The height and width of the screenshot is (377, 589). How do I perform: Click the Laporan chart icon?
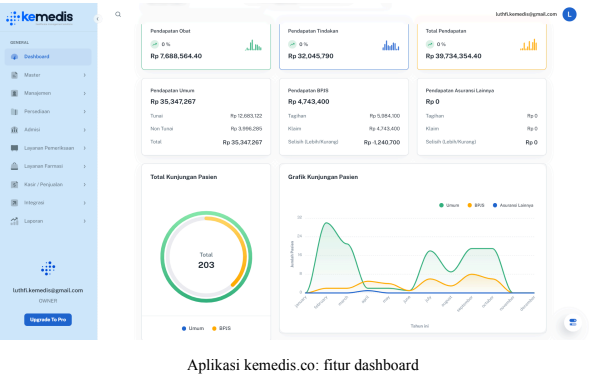click(14, 221)
